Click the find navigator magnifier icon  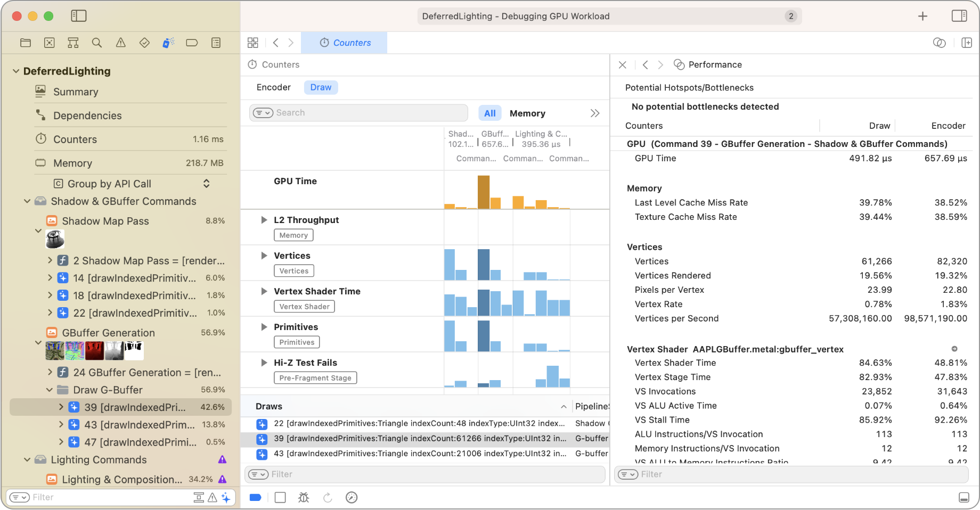(x=97, y=43)
